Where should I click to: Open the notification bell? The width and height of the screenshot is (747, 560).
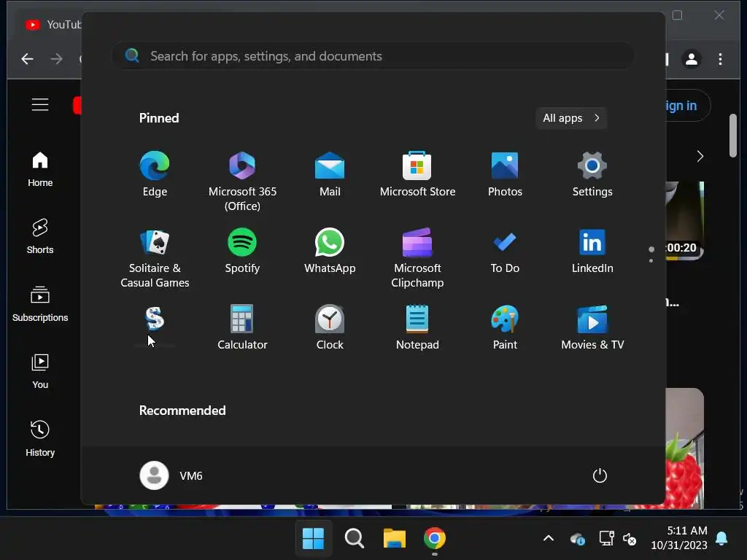721,538
